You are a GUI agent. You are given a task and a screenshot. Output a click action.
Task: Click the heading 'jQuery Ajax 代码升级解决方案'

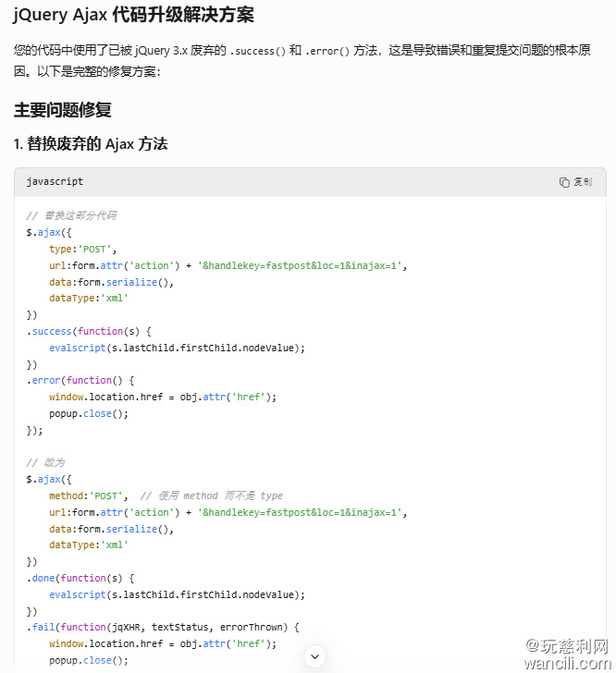[133, 15]
